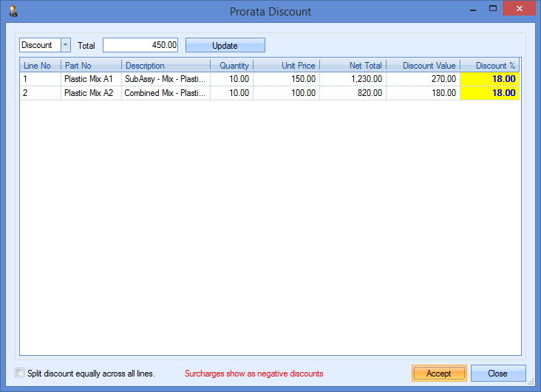Sort by Unit Price column header
Viewport: 541px width, 392px height.
tap(286, 66)
